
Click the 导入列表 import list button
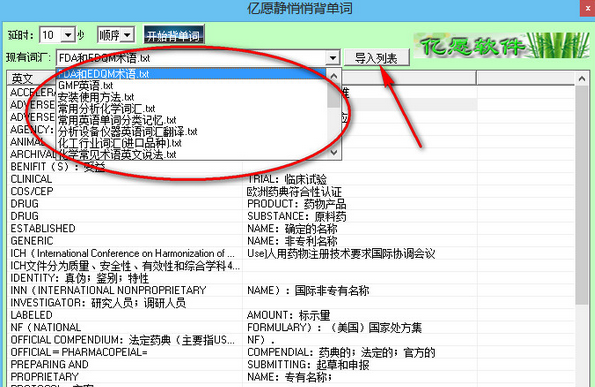376,58
